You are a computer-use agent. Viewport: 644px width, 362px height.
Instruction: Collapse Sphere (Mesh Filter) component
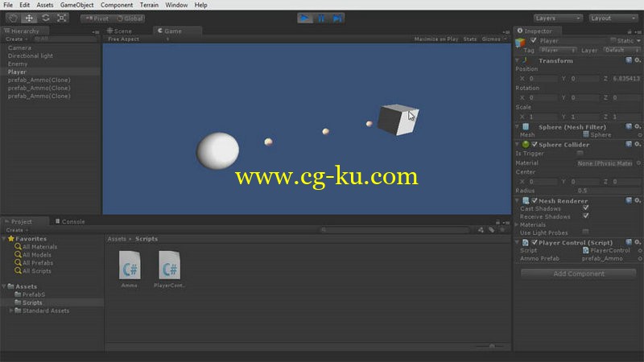coord(518,127)
